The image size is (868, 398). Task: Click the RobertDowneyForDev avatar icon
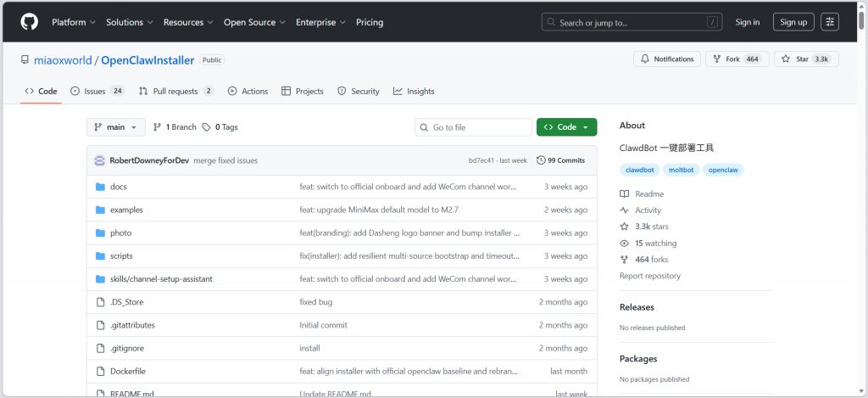[100, 160]
